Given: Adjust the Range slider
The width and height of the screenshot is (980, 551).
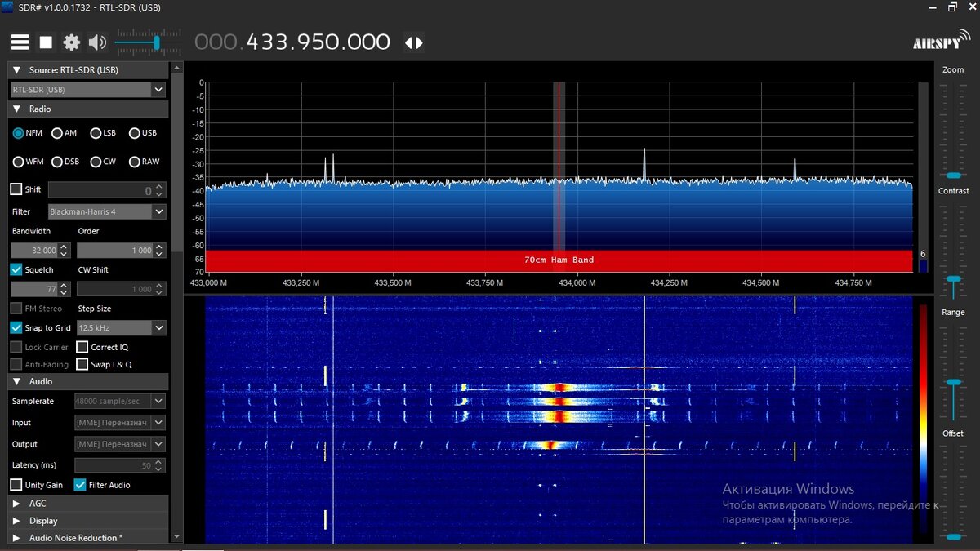Looking at the screenshot, I should click(953, 383).
